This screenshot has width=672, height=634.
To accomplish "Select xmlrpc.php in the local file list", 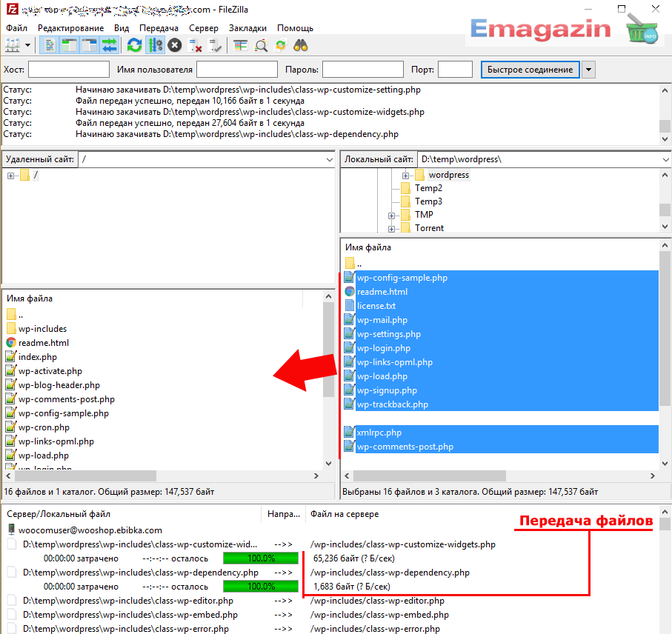I will point(502,433).
